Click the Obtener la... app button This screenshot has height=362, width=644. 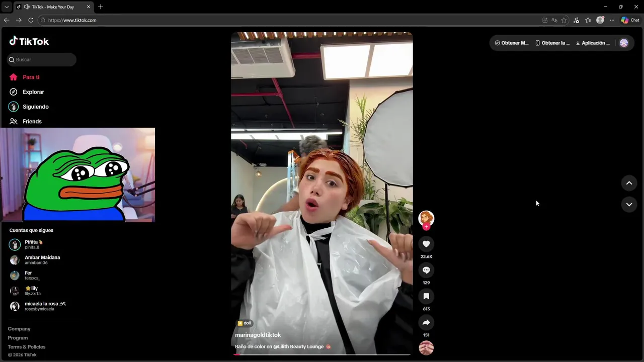coord(552,43)
